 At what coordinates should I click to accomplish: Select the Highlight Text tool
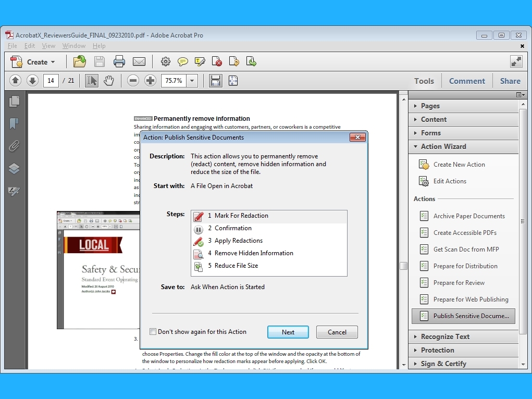[200, 61]
